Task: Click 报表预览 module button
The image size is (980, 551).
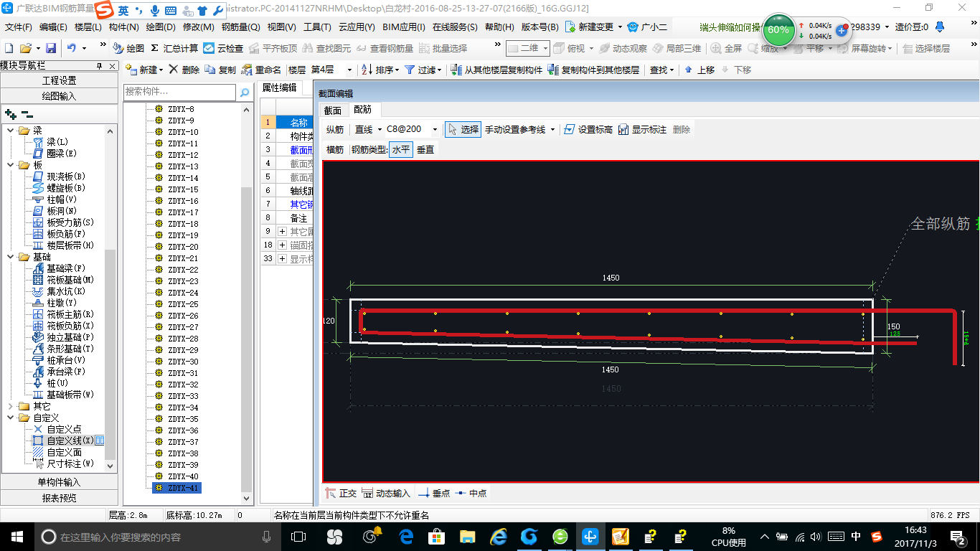Action: [59, 498]
